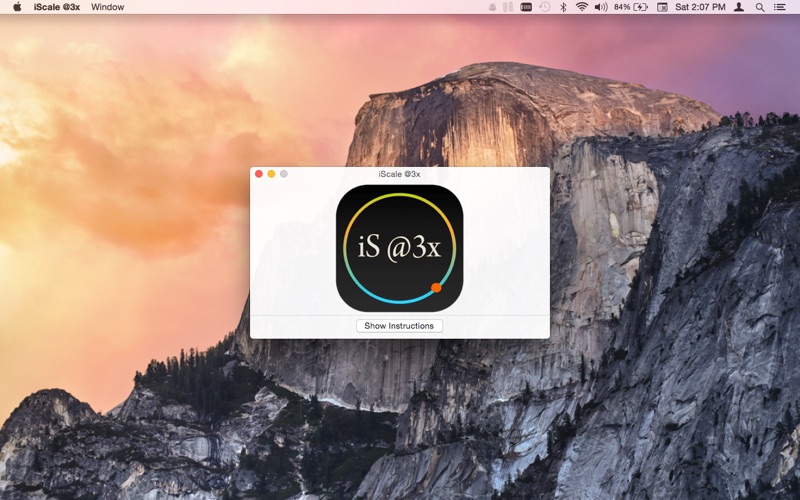The image size is (800, 500).
Task: Open the Apple menu
Action: (x=17, y=7)
